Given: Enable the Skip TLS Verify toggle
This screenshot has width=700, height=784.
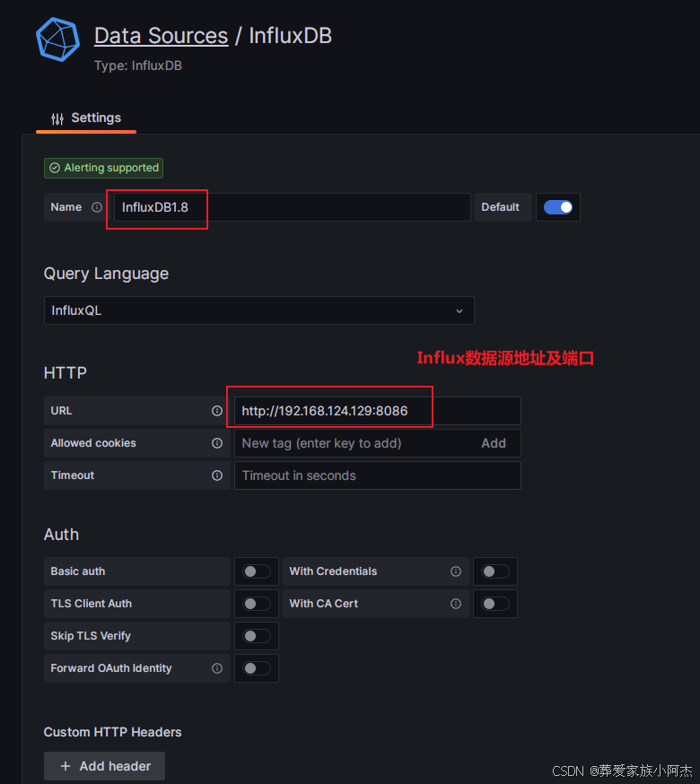Looking at the screenshot, I should point(256,636).
